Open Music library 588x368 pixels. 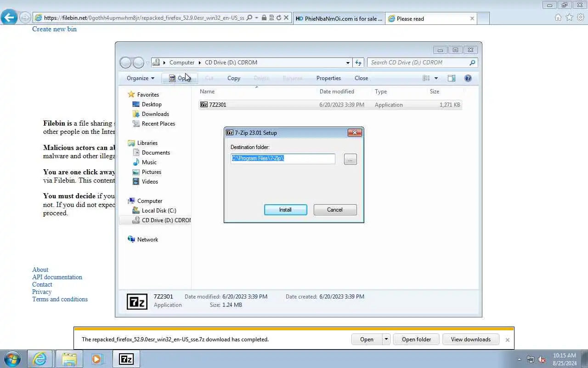pyautogui.click(x=149, y=162)
